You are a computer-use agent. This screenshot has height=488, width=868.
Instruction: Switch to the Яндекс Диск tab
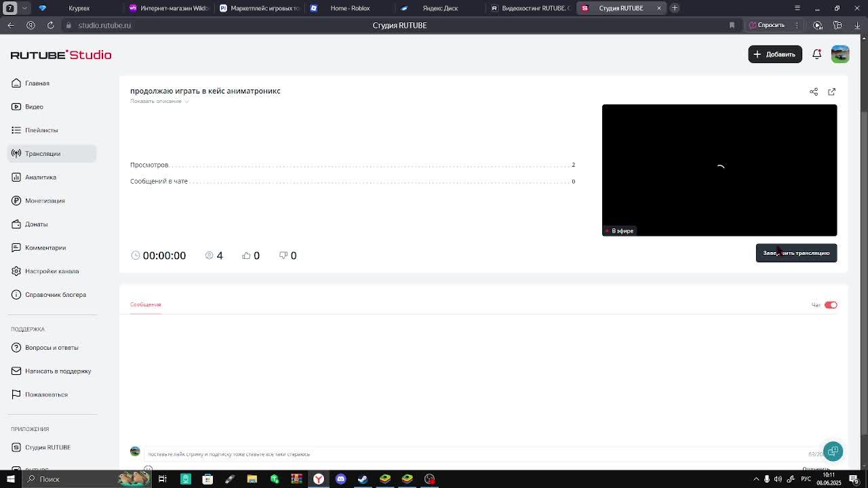click(x=440, y=8)
